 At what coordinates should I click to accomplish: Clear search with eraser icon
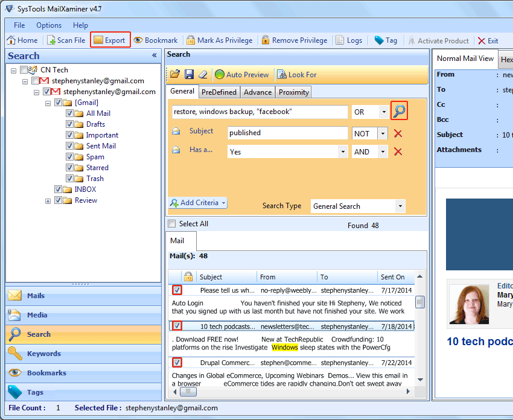[203, 74]
